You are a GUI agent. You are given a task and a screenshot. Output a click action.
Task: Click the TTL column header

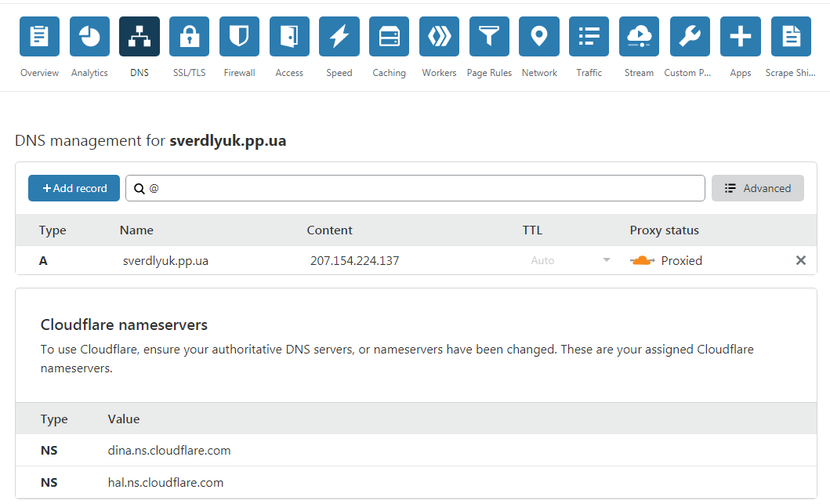pyautogui.click(x=532, y=230)
